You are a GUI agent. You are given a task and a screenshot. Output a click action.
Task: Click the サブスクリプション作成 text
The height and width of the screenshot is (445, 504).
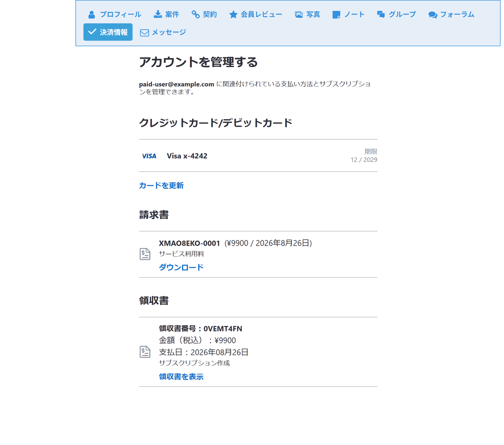tap(194, 363)
